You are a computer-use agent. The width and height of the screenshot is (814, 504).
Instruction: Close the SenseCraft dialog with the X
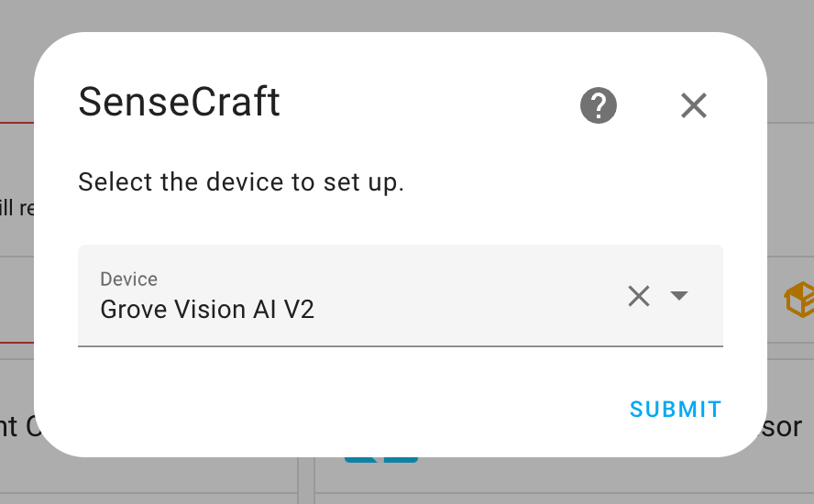coord(694,105)
